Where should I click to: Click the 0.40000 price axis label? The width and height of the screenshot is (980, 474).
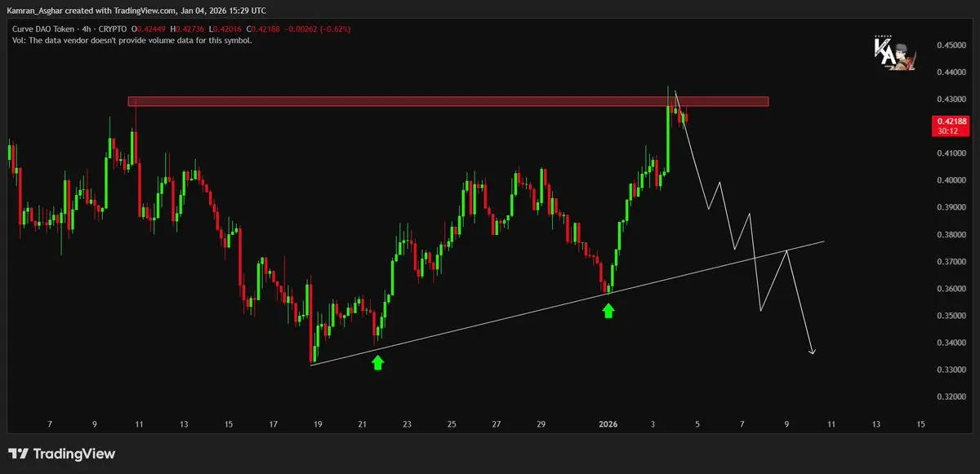(951, 180)
